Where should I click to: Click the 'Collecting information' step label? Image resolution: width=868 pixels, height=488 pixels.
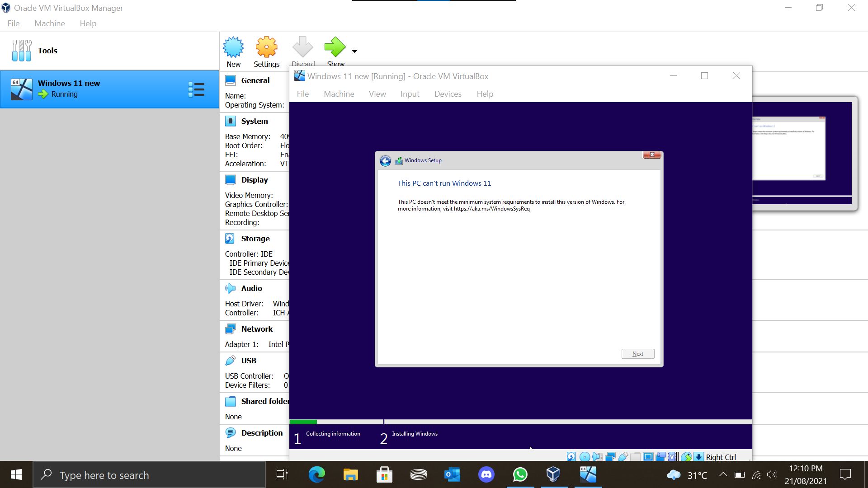pyautogui.click(x=333, y=434)
